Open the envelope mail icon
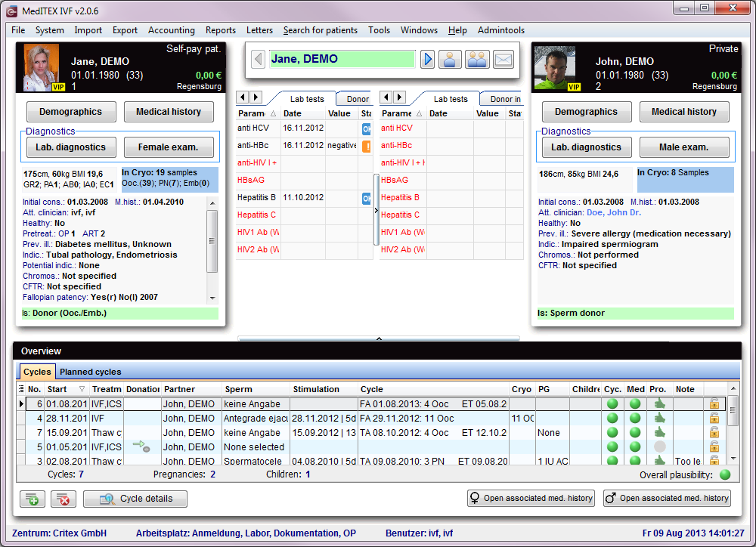This screenshot has width=756, height=547. click(x=503, y=59)
